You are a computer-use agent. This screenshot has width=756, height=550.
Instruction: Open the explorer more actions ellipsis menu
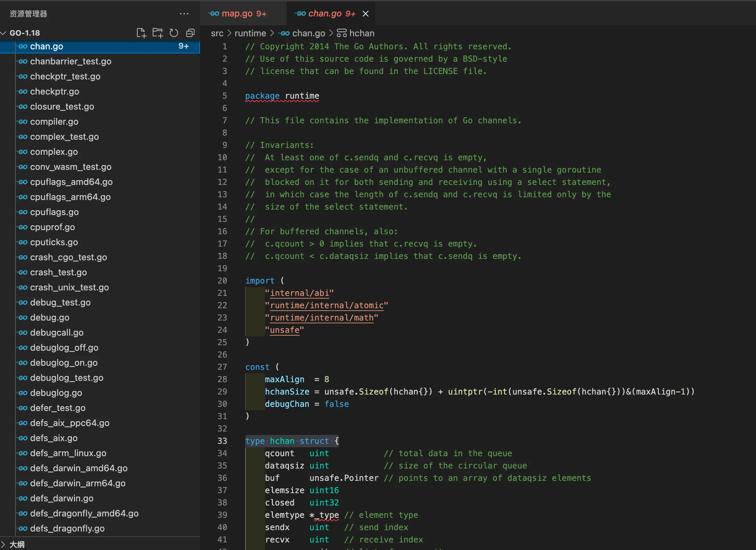click(184, 14)
